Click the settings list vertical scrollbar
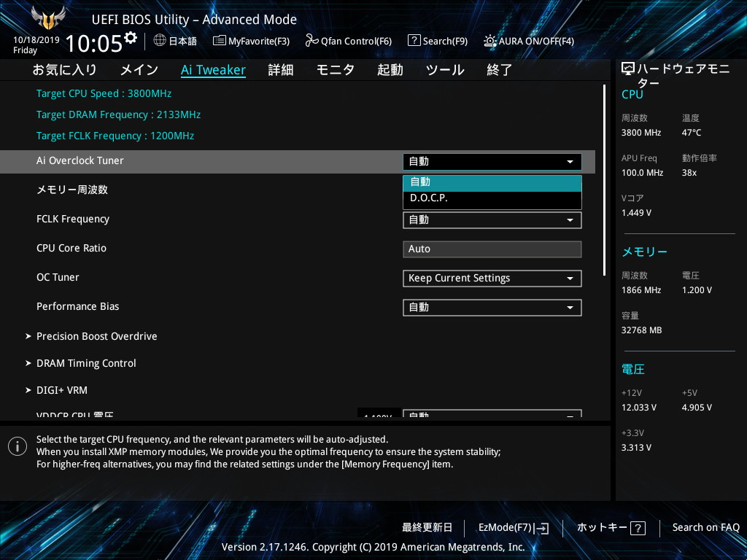Viewport: 747px width, 560px height. (605, 180)
